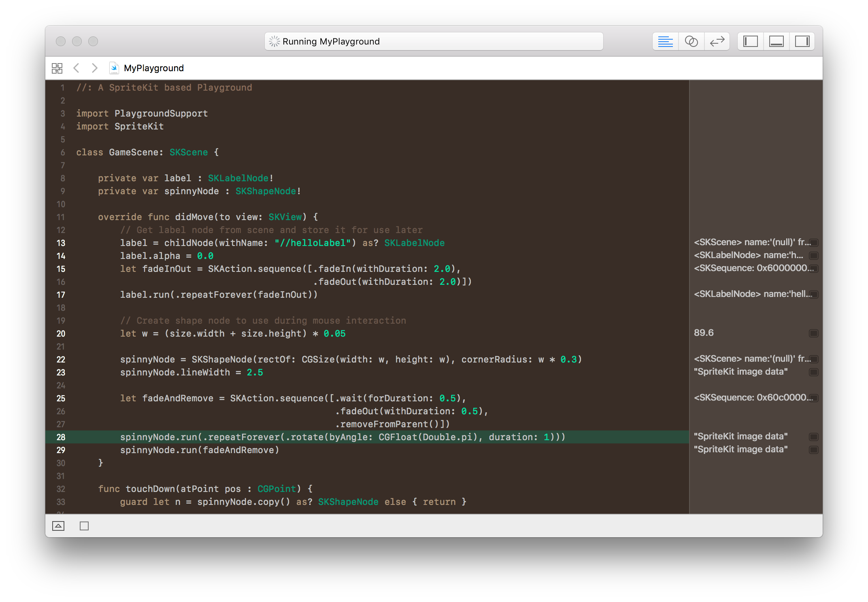Show inline result for 89.6 value

point(813,333)
